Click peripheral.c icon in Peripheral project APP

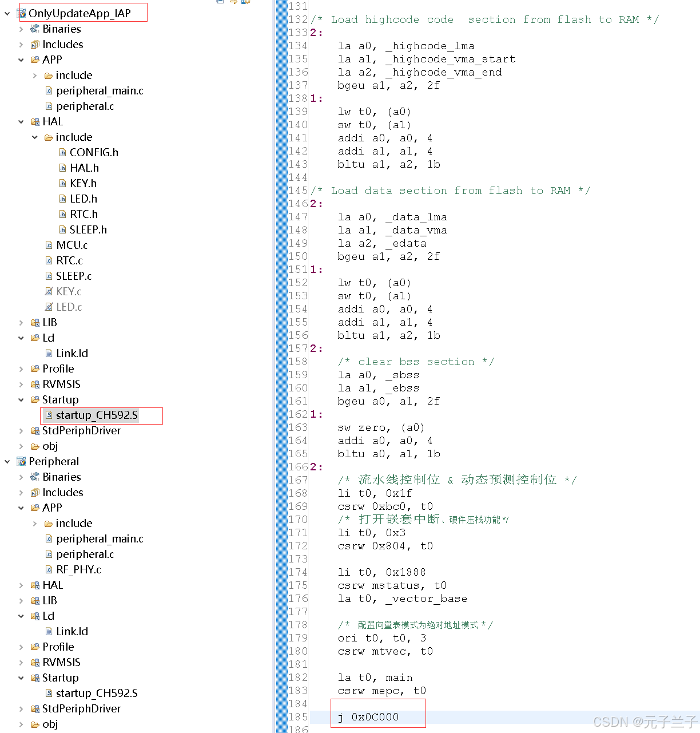(x=49, y=554)
